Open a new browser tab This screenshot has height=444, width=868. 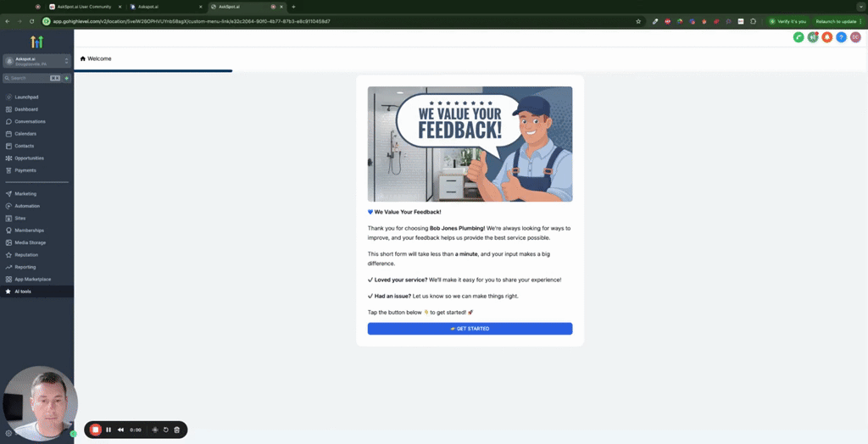point(293,7)
